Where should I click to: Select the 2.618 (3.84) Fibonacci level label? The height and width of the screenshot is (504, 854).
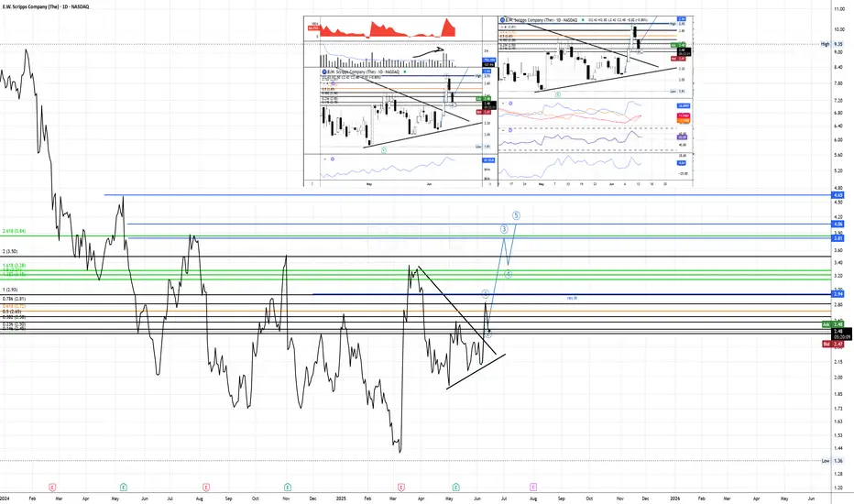click(14, 231)
